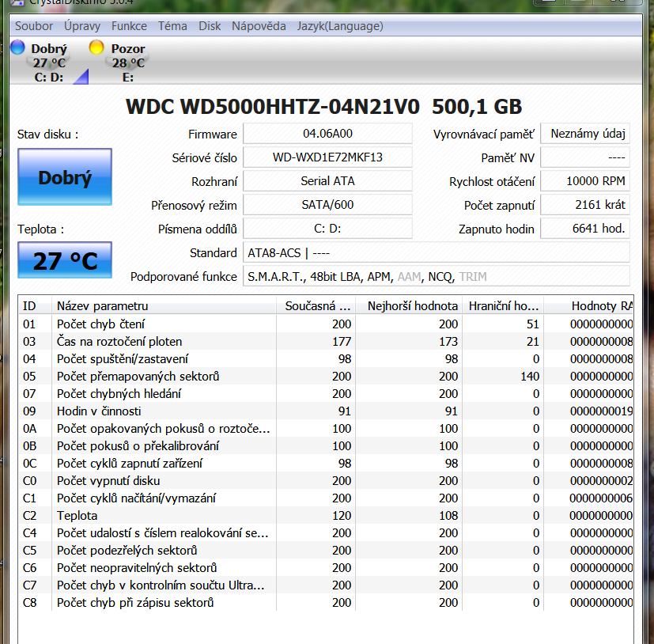
Task: Click worst value 173 in row 03
Action: tap(448, 342)
